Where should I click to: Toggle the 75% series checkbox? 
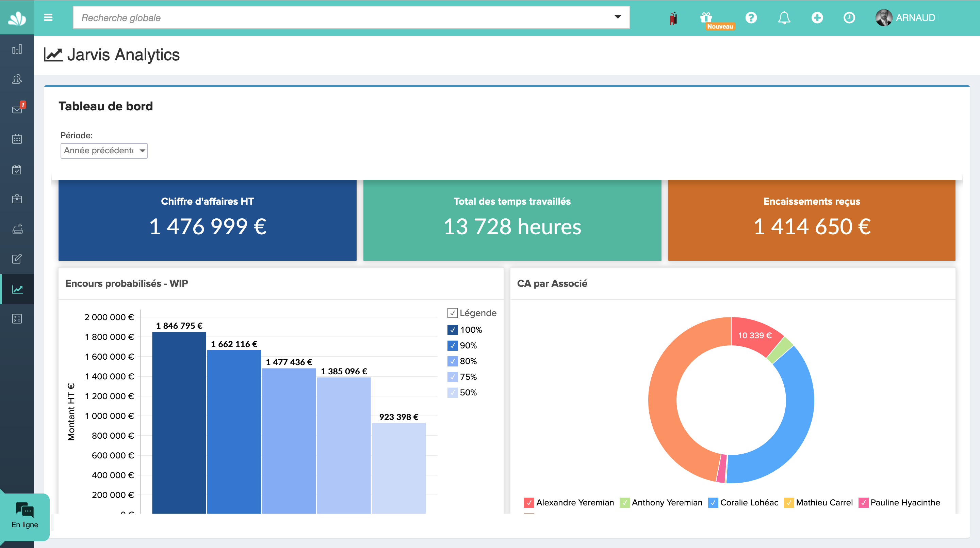pyautogui.click(x=452, y=377)
